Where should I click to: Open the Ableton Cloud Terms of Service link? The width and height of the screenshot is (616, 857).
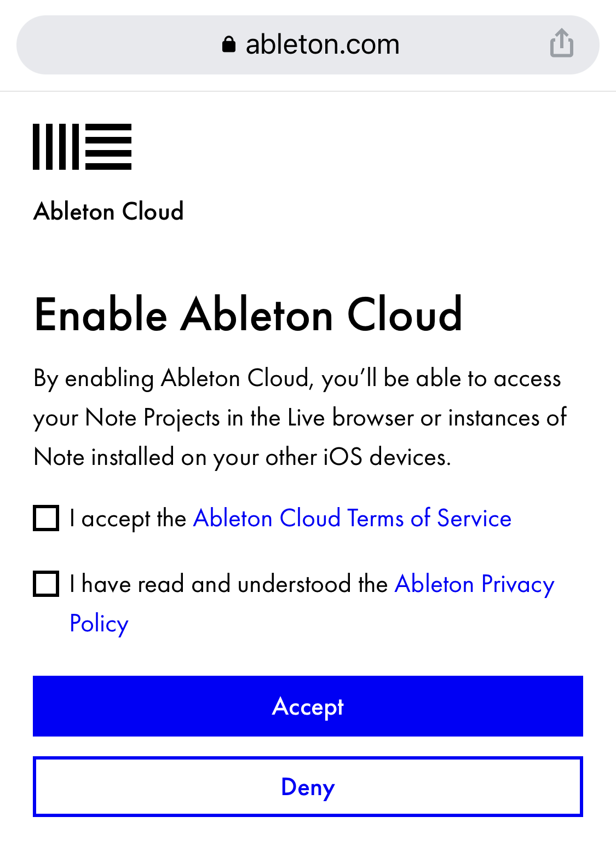click(352, 518)
